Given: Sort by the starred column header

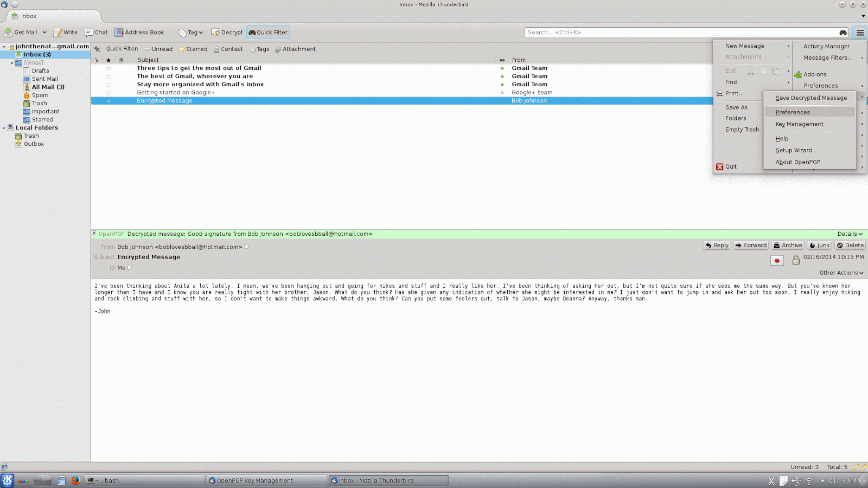Looking at the screenshot, I should point(108,60).
